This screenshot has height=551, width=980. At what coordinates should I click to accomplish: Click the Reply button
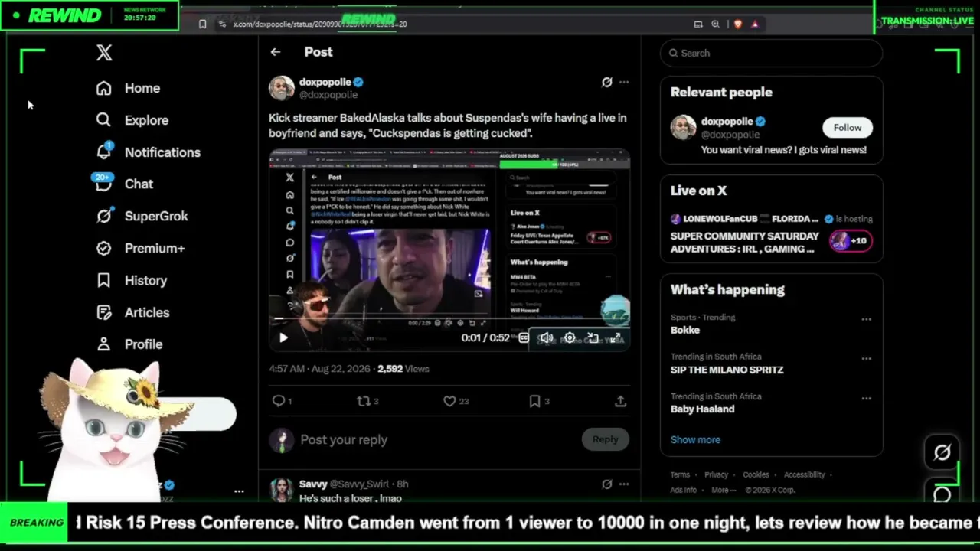605,439
